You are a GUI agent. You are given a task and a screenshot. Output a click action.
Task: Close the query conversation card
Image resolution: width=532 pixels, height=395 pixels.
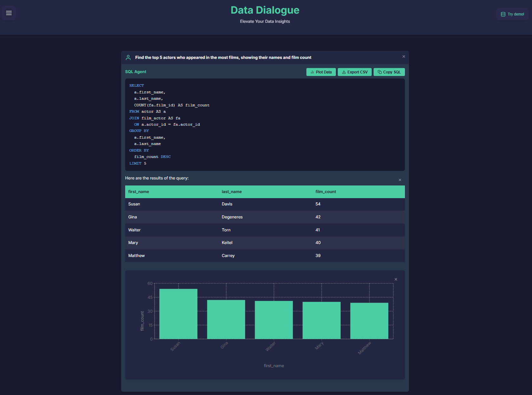click(x=404, y=57)
